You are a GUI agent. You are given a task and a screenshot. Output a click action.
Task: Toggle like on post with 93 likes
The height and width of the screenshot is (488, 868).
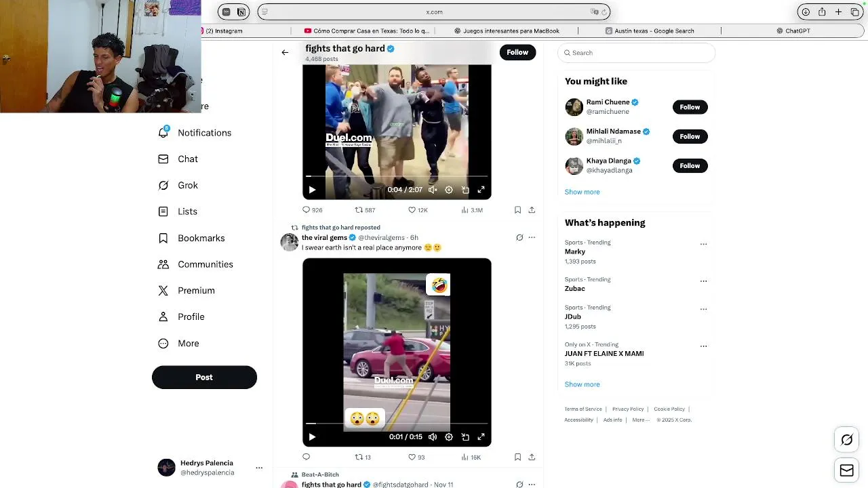tap(412, 457)
